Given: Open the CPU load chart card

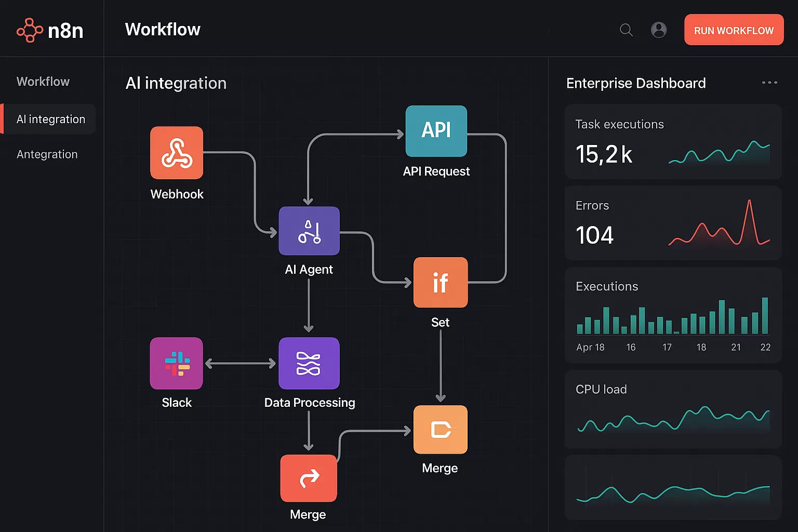Looking at the screenshot, I should [673, 409].
